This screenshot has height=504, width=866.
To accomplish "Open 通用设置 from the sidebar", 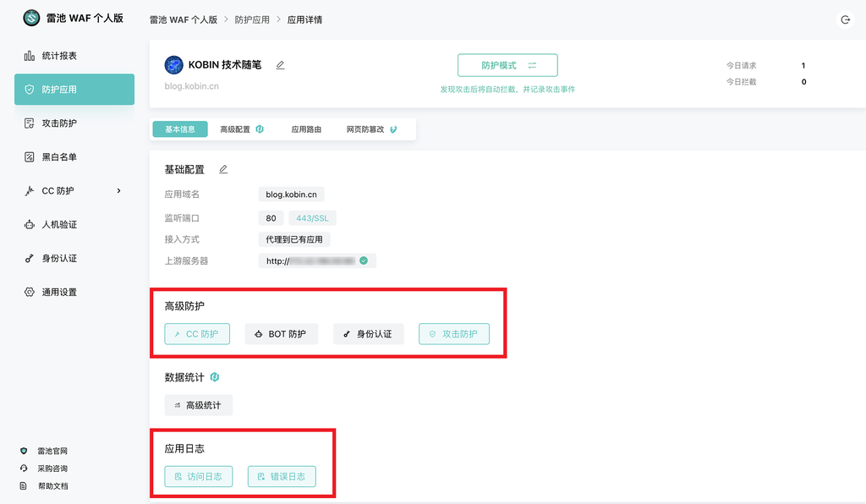I will point(51,292).
